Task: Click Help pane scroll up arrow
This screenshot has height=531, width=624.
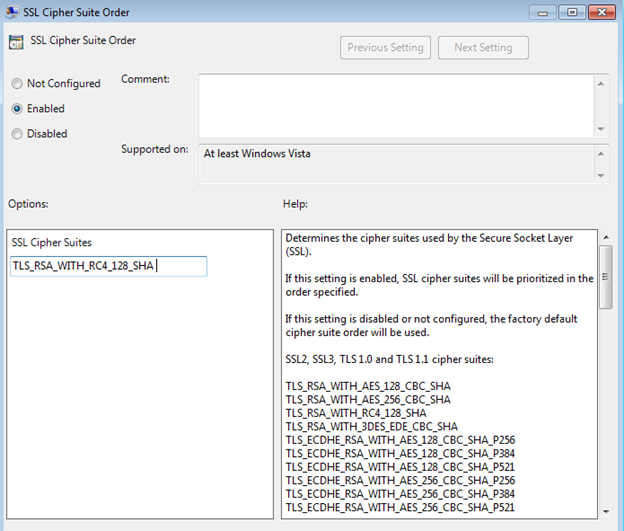Action: click(x=605, y=238)
